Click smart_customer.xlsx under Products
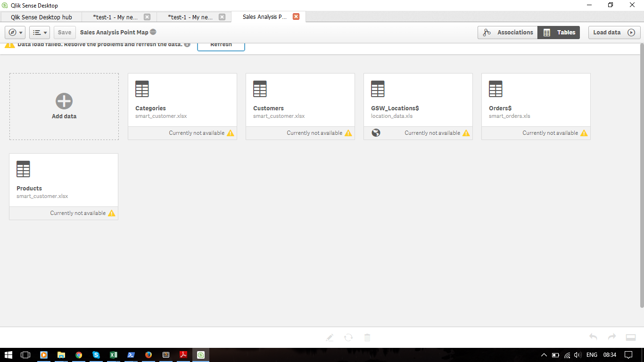Viewport: 644px width, 362px height. [42, 196]
